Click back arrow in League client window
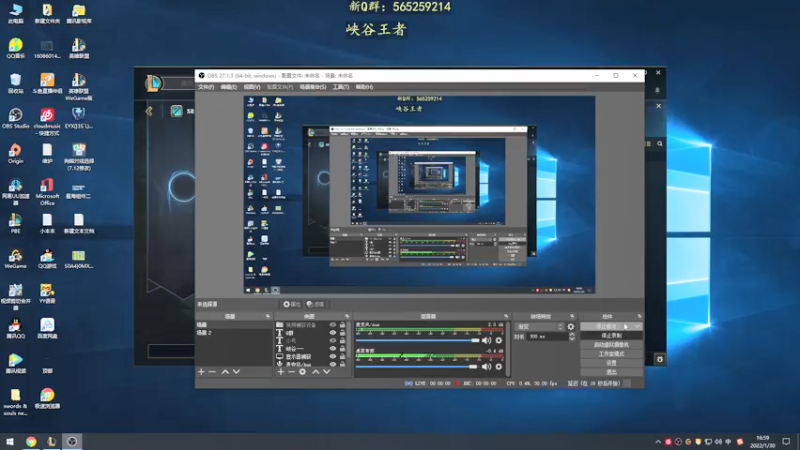Screen dimensions: 800x450 coord(149,111)
